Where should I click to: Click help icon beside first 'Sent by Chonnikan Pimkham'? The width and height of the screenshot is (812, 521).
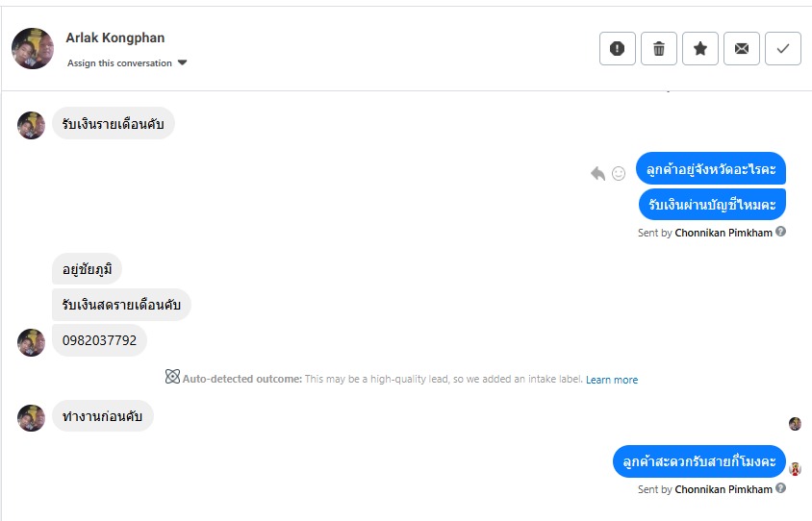781,232
